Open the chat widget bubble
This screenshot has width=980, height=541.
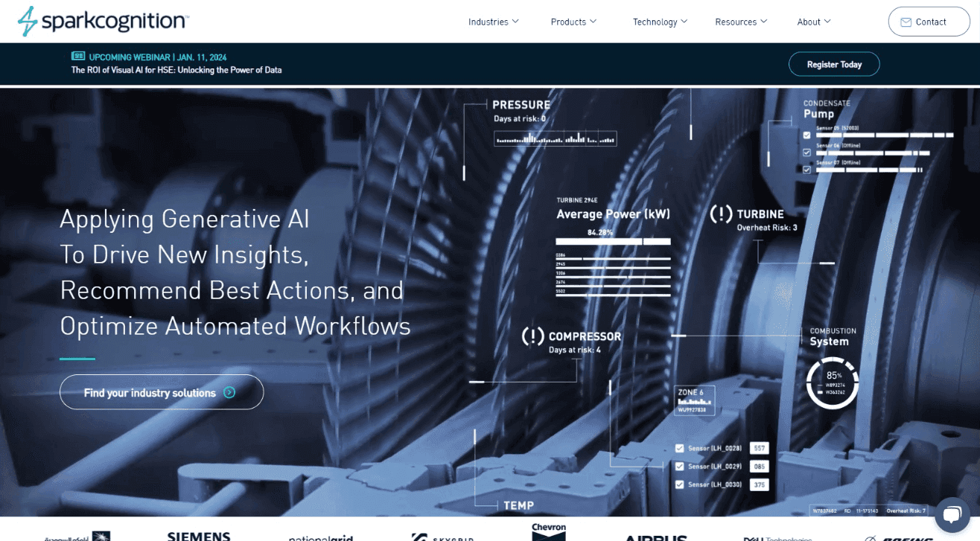click(x=952, y=514)
